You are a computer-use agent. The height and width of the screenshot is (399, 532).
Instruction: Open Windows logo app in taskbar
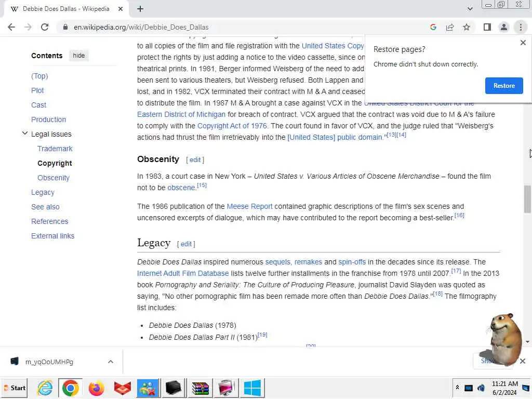[x=252, y=388]
